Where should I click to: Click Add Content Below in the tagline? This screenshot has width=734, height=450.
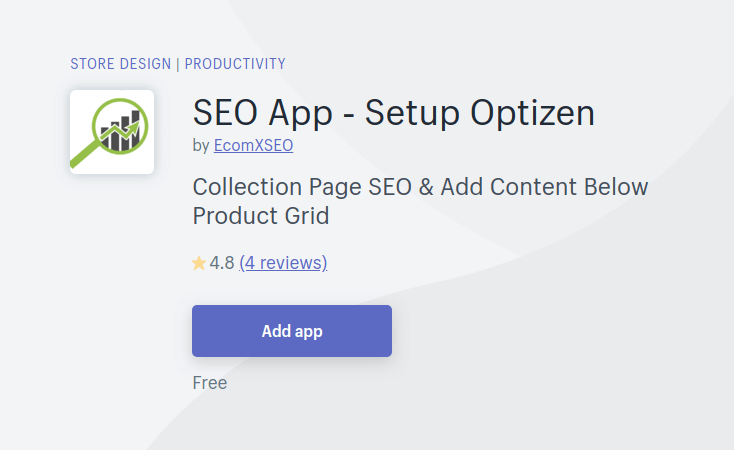pos(544,187)
